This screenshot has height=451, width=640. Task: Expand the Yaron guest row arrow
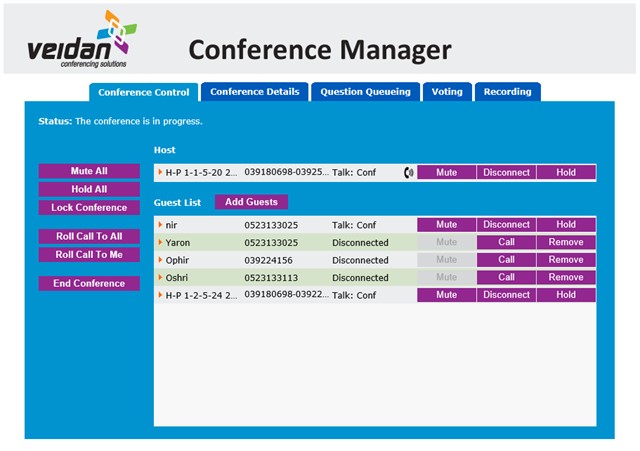(160, 243)
